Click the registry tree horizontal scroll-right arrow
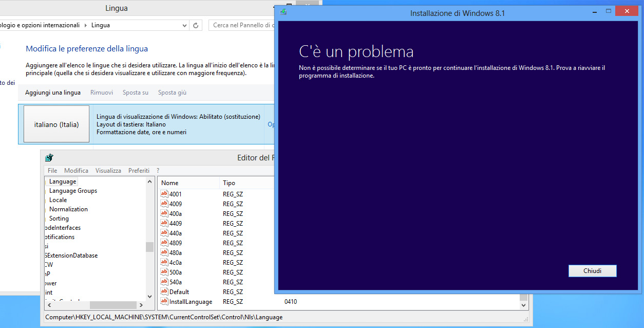 (141, 305)
